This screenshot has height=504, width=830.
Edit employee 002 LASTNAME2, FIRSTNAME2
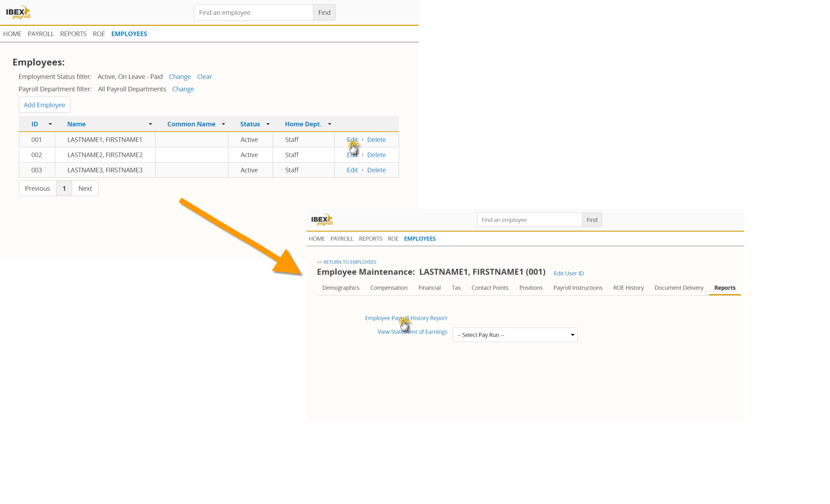coord(352,155)
